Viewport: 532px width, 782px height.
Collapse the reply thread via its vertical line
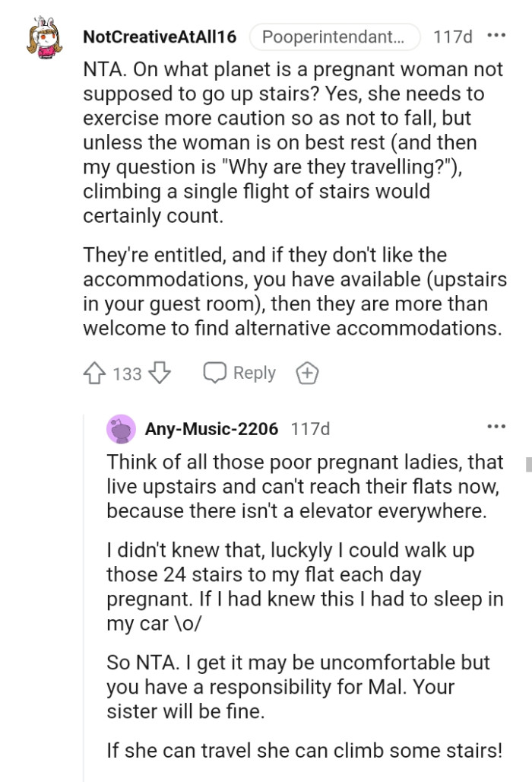(x=84, y=593)
